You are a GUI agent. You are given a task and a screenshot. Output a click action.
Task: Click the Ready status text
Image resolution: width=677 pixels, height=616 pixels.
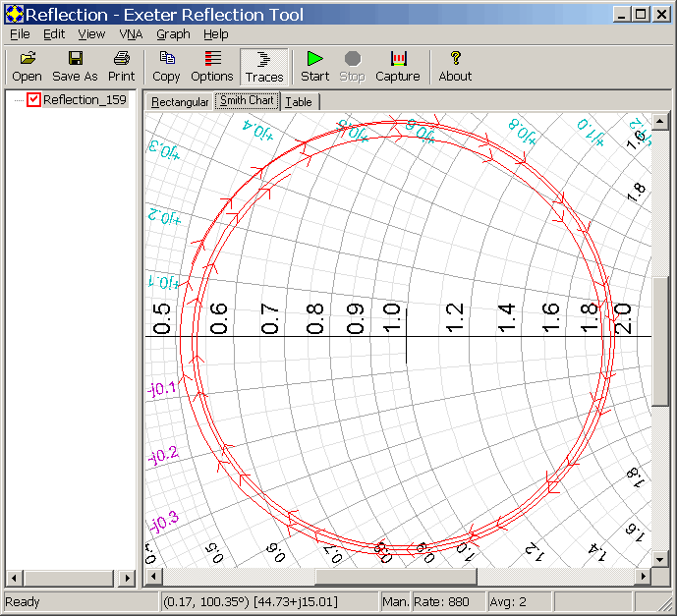[x=23, y=602]
